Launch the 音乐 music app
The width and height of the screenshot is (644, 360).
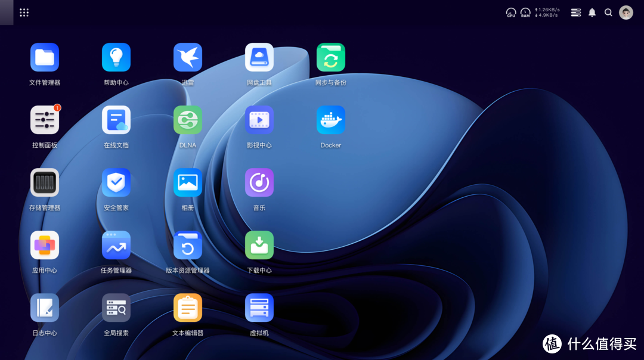click(x=259, y=182)
